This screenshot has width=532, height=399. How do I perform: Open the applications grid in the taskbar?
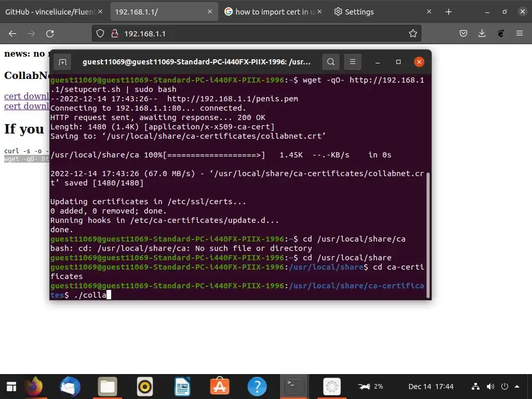pos(11,387)
